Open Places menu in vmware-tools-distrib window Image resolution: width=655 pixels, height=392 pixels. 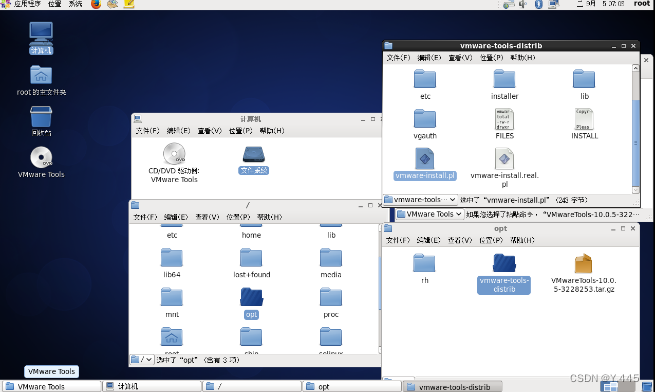[491, 58]
